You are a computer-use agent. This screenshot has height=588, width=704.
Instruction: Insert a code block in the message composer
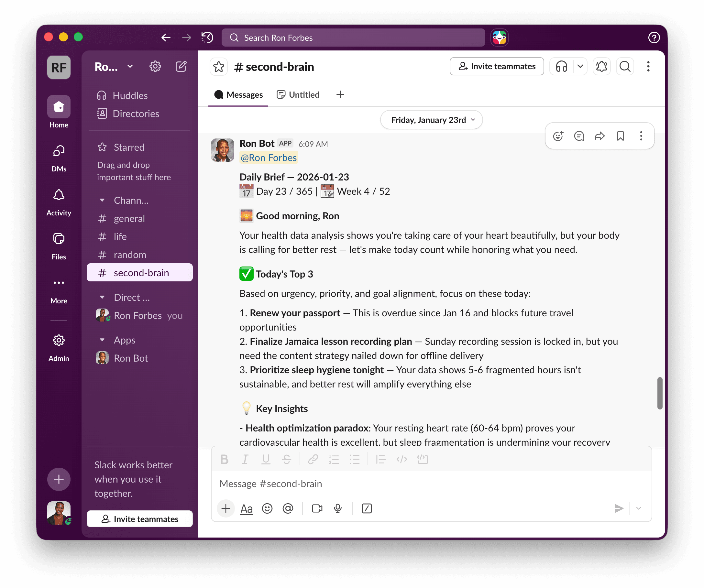point(422,459)
